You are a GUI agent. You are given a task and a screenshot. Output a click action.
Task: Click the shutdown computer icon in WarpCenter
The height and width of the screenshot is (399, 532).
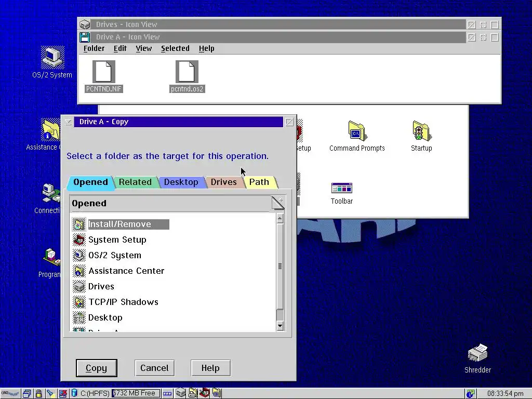tap(63, 394)
